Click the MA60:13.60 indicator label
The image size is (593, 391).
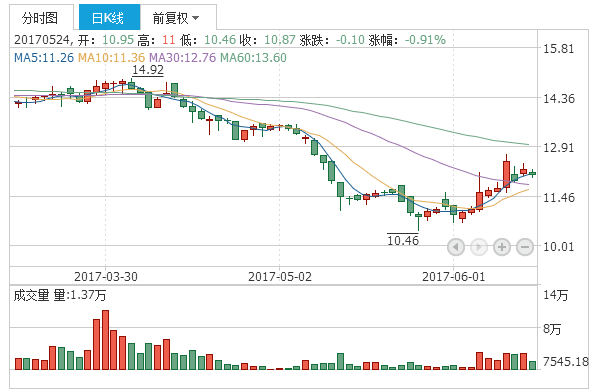(x=253, y=57)
